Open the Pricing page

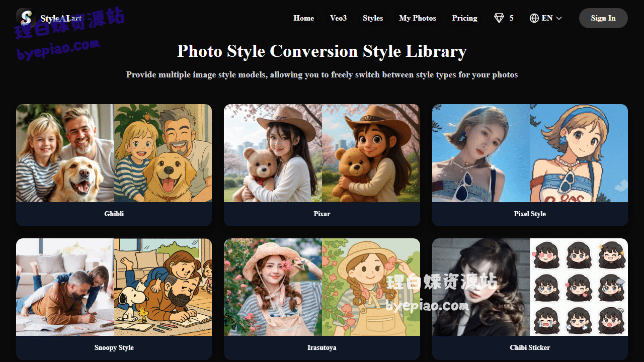[464, 18]
